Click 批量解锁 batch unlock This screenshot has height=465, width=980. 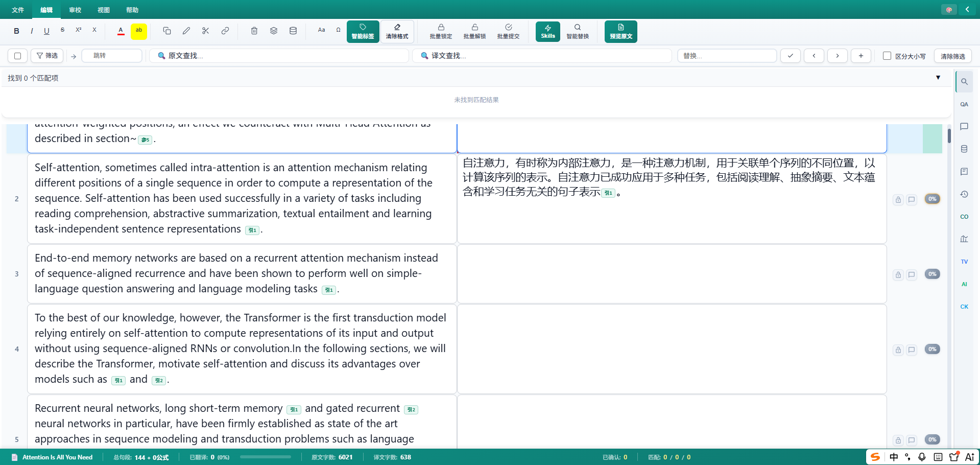click(x=474, y=31)
